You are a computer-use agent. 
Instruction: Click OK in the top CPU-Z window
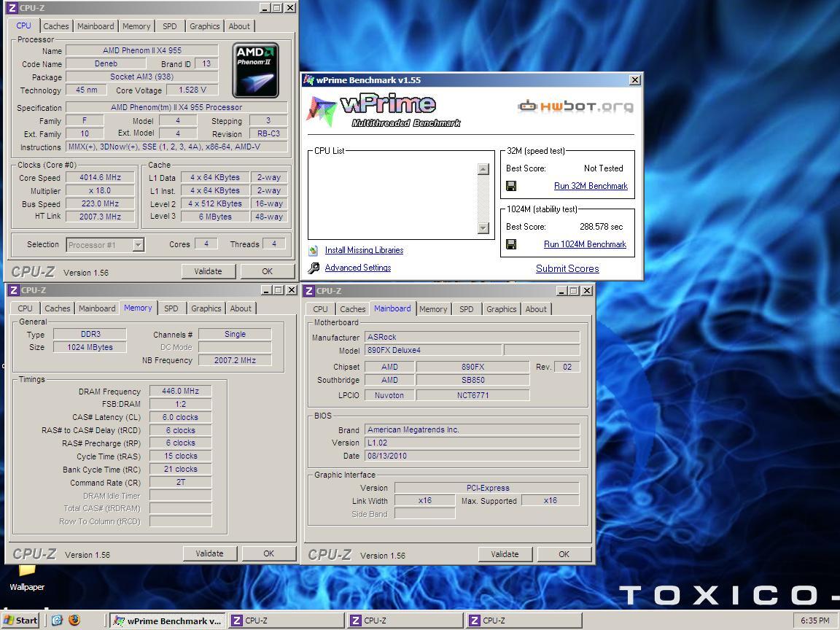[267, 271]
